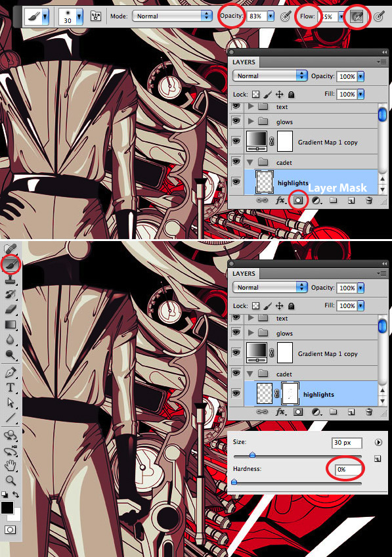This screenshot has width=392, height=557.
Task: Select the Zoom magnifier tool
Action: click(11, 481)
